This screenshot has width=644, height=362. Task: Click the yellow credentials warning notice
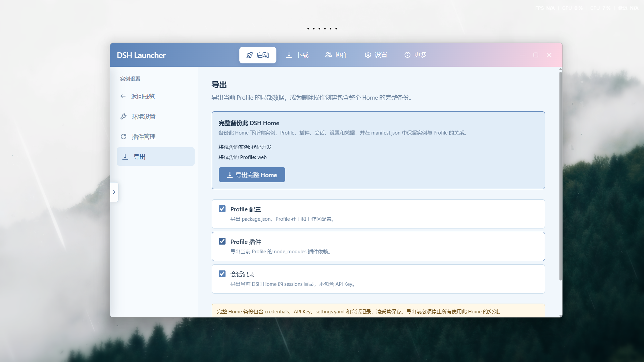point(378,311)
